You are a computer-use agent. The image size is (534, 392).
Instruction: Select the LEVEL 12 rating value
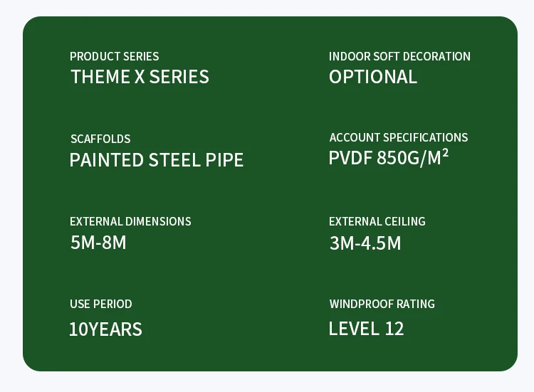(x=367, y=329)
